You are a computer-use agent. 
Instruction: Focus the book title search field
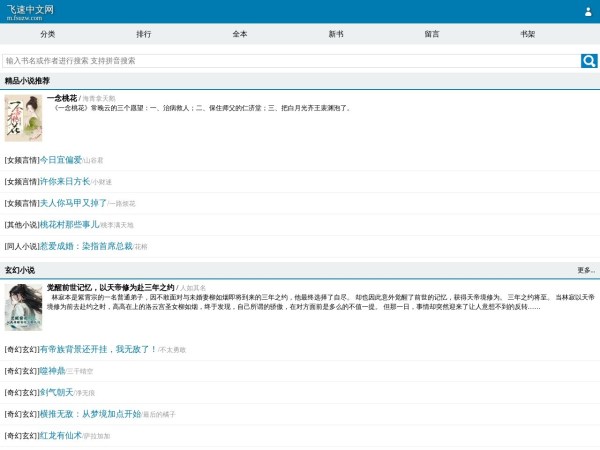tap(290, 61)
